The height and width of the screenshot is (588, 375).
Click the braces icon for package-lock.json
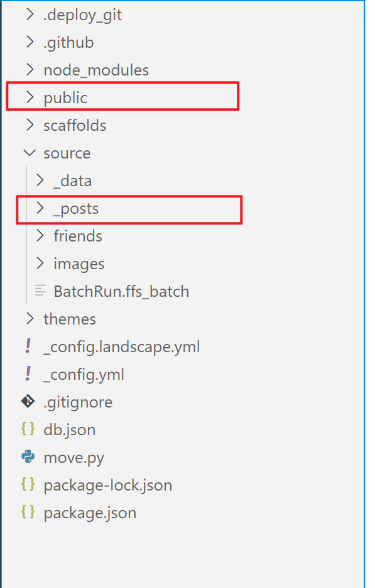tap(28, 484)
